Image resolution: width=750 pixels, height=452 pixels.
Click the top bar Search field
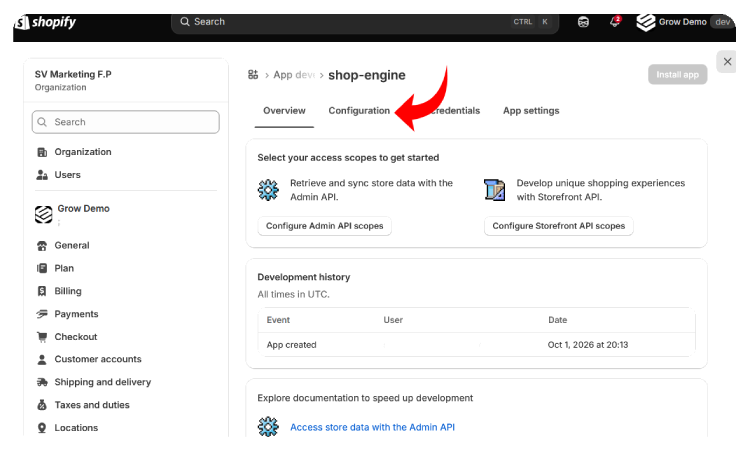pos(365,22)
